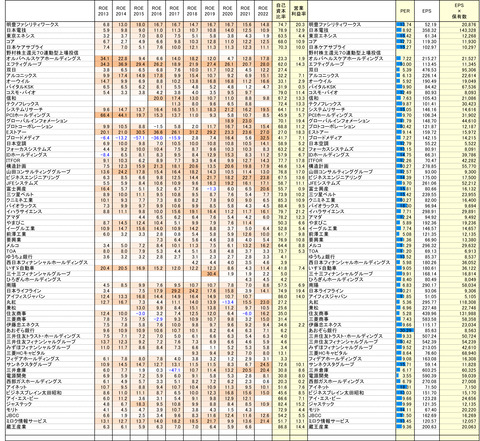Select the ROE 2018 column header
480x441 pixels.
tap(192, 11)
